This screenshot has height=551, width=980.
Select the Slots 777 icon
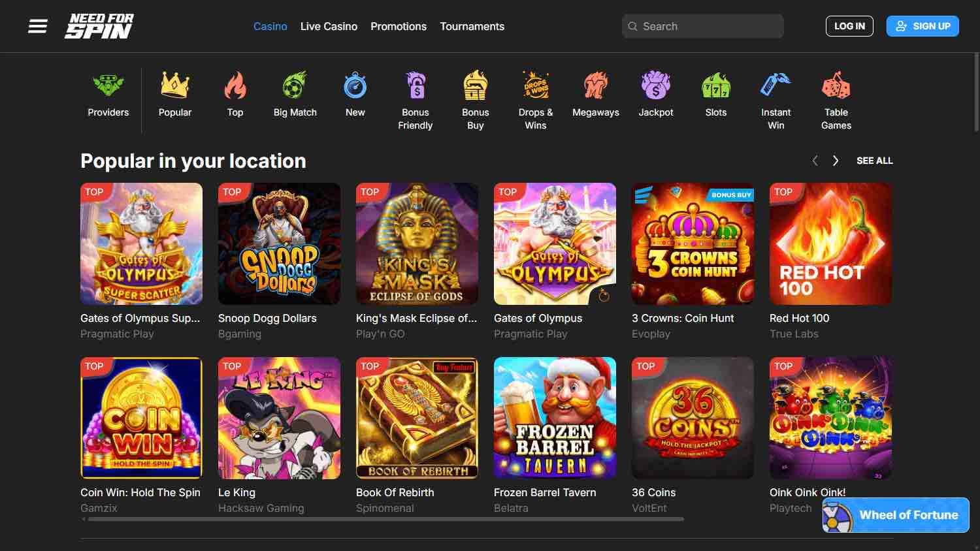click(716, 86)
